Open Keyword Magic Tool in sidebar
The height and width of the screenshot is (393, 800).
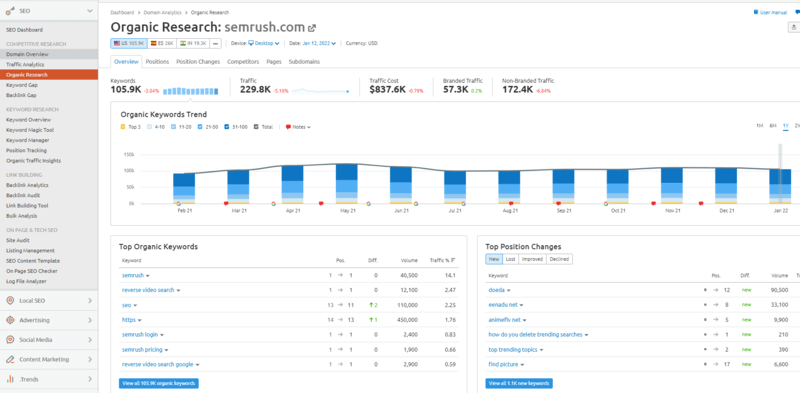30,130
